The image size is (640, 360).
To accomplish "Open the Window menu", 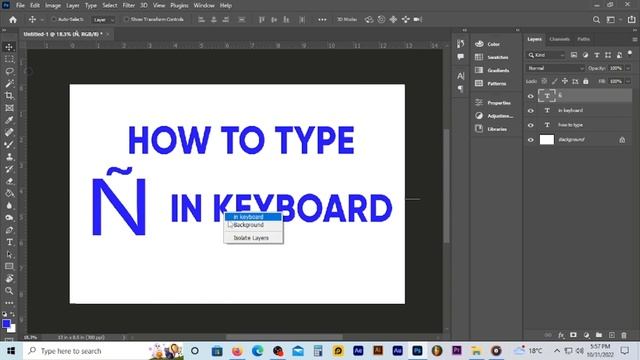I will [204, 5].
